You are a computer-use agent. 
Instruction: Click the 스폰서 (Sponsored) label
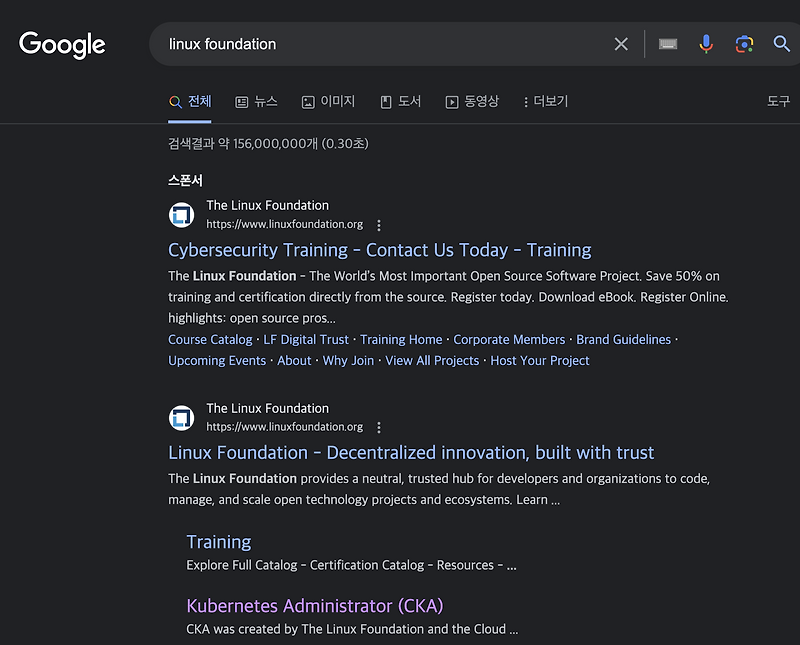(x=185, y=181)
